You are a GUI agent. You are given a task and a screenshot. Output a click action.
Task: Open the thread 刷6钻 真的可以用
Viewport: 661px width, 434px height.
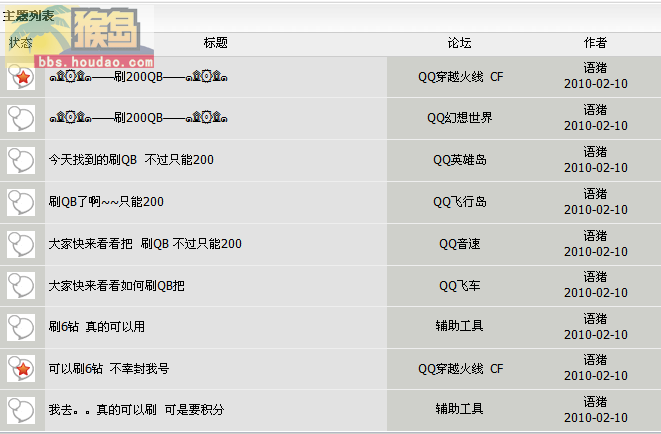(x=97, y=327)
